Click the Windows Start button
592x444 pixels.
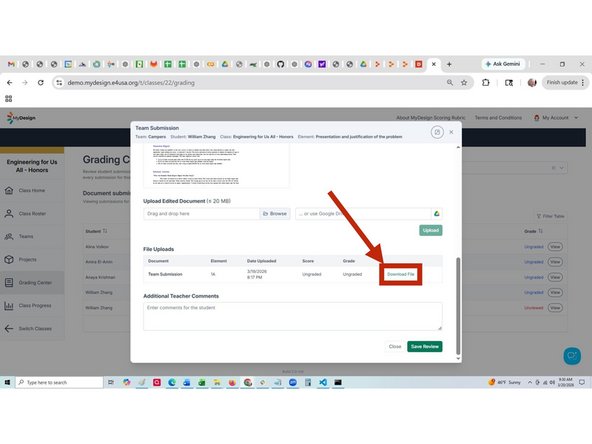pyautogui.click(x=7, y=382)
